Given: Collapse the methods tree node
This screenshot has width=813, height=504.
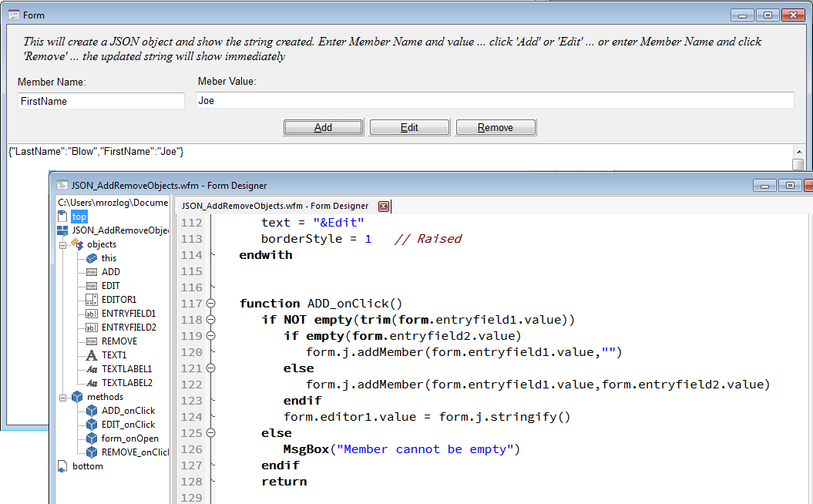Looking at the screenshot, I should (x=62, y=398).
